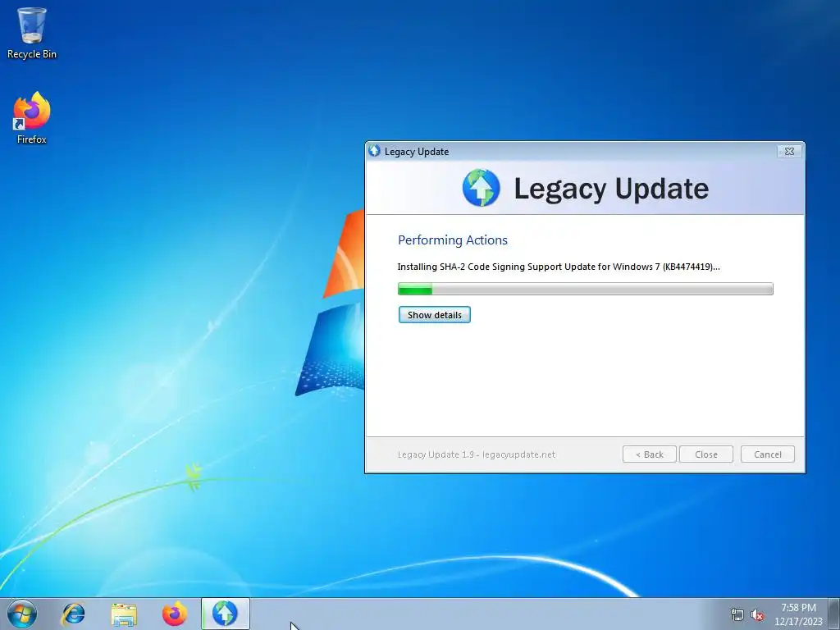Viewport: 840px width, 630px height.
Task: Click the 'Installing SHA-2 Code Signing' status text
Action: tap(559, 267)
